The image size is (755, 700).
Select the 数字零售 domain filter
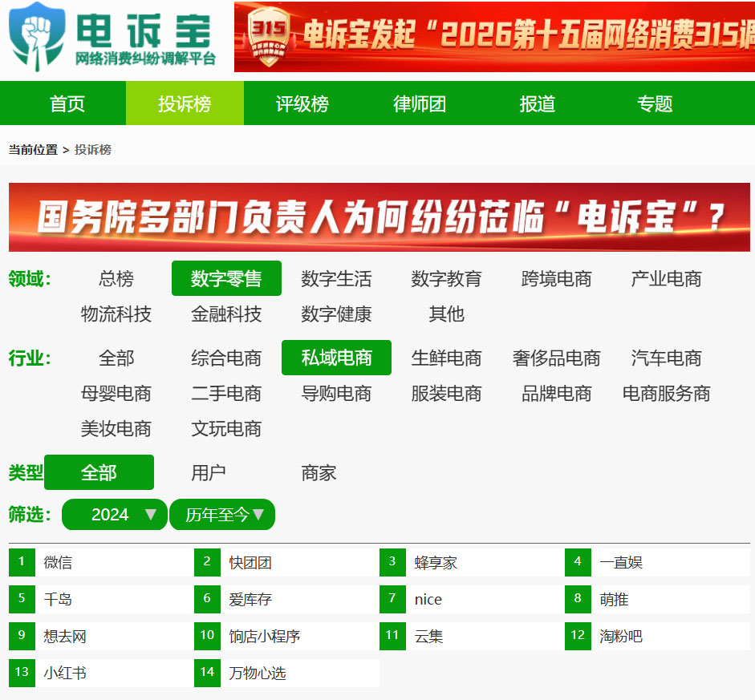pos(226,278)
